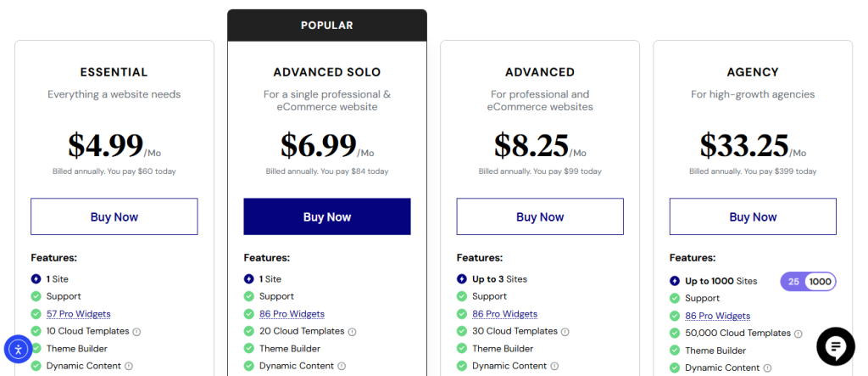The height and width of the screenshot is (376, 868).
Task: Click Agency plan Dynamic Content info icon
Action: pyautogui.click(x=767, y=368)
